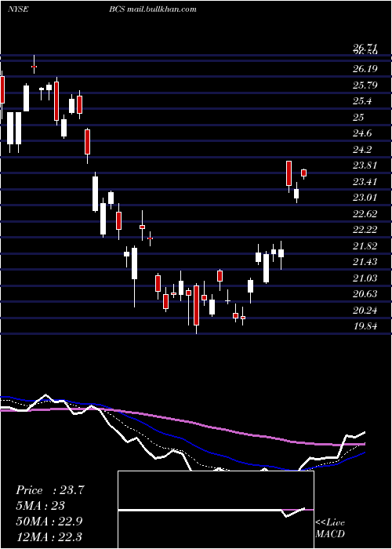This screenshot has width=392, height=549.
Task: Select the 21.43 price axis label
Action: tap(365, 262)
